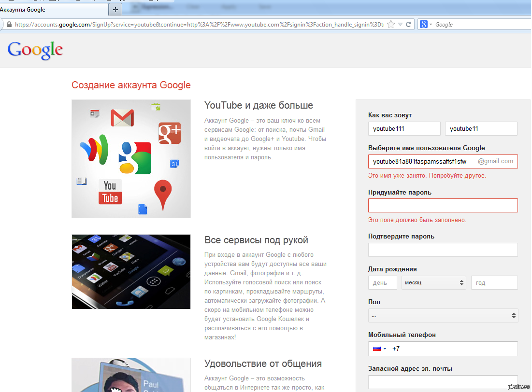Click the first name field containing youtube111
Viewport: 532px width, 392px height.
pos(404,129)
